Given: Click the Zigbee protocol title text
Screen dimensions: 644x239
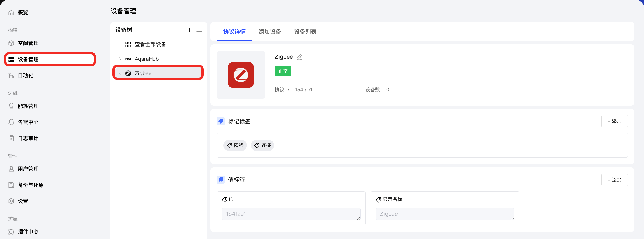Looking at the screenshot, I should click(x=284, y=57).
